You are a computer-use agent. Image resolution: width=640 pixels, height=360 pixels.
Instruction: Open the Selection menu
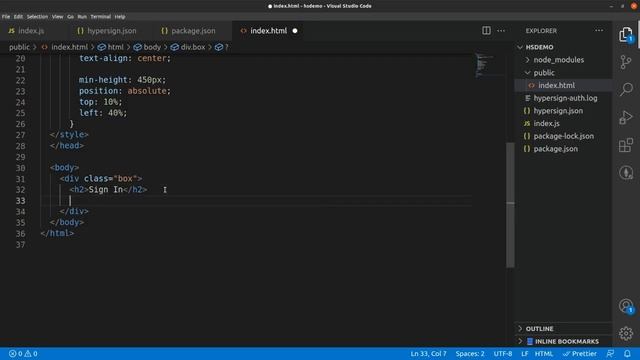[37, 17]
